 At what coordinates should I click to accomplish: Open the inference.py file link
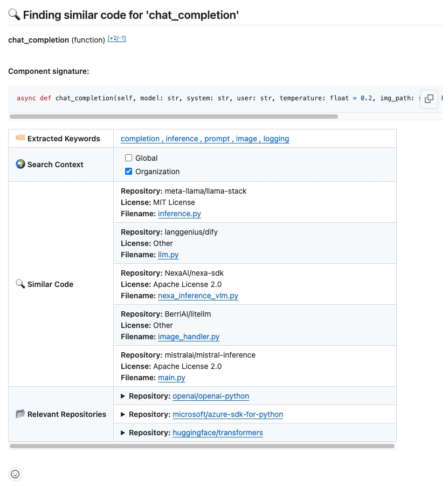[180, 214]
